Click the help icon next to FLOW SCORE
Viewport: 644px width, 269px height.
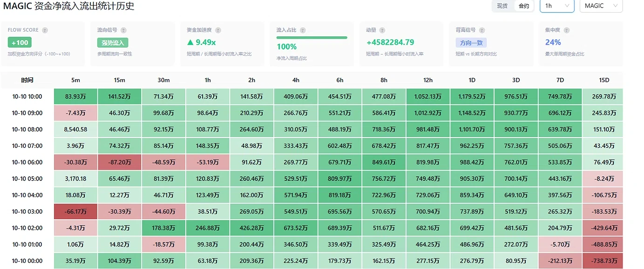(x=45, y=30)
